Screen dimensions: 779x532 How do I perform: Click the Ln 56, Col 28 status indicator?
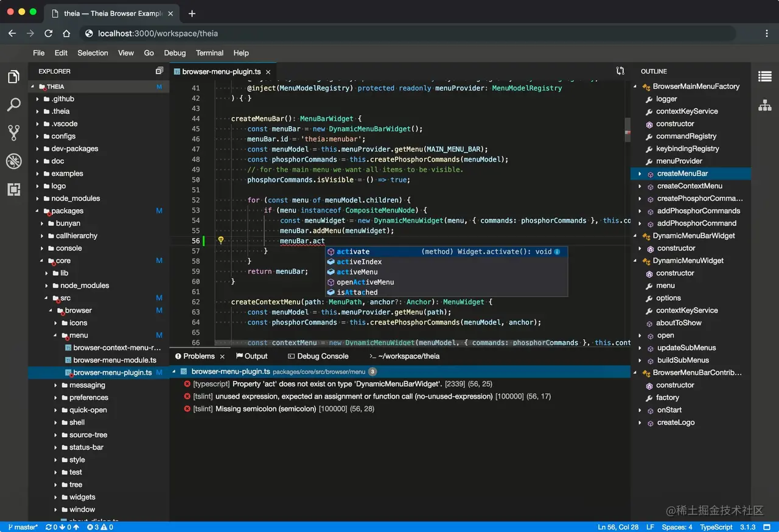(618, 527)
